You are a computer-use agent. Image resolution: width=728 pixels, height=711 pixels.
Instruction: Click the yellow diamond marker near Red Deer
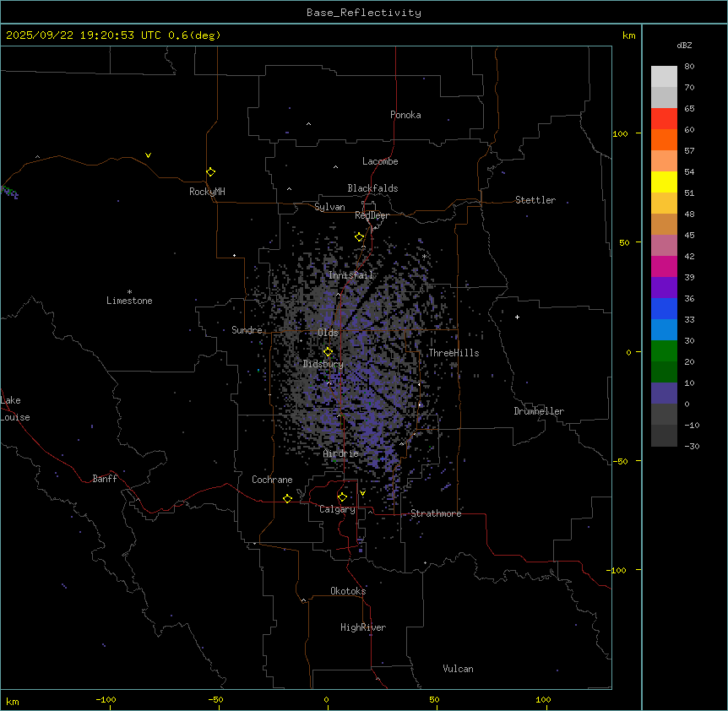click(359, 237)
